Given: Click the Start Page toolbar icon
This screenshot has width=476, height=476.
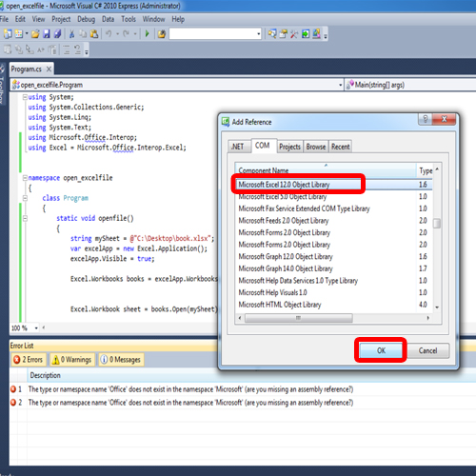Looking at the screenshot, I should (306, 33).
